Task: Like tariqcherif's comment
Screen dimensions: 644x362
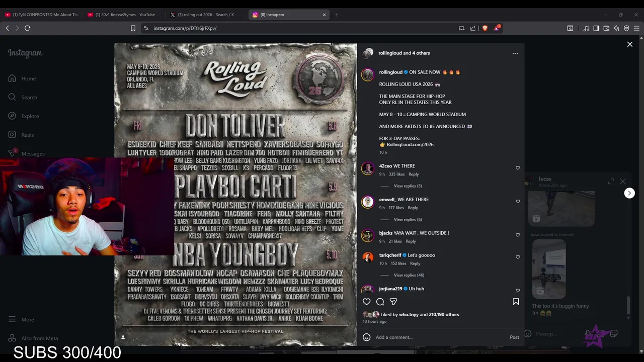Action: (518, 257)
